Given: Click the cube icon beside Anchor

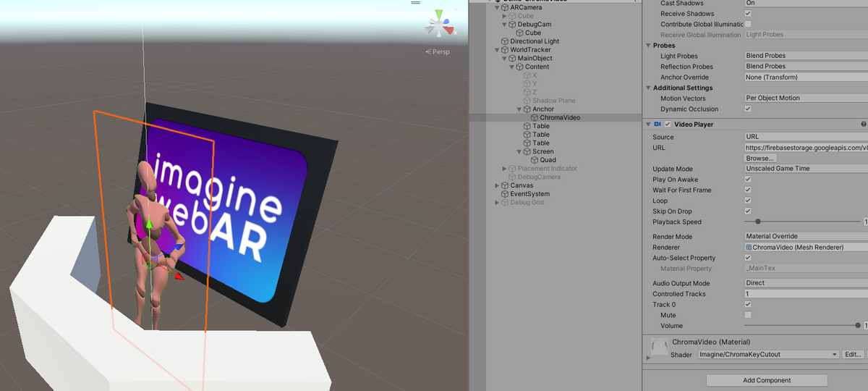Looking at the screenshot, I should pyautogui.click(x=528, y=109).
